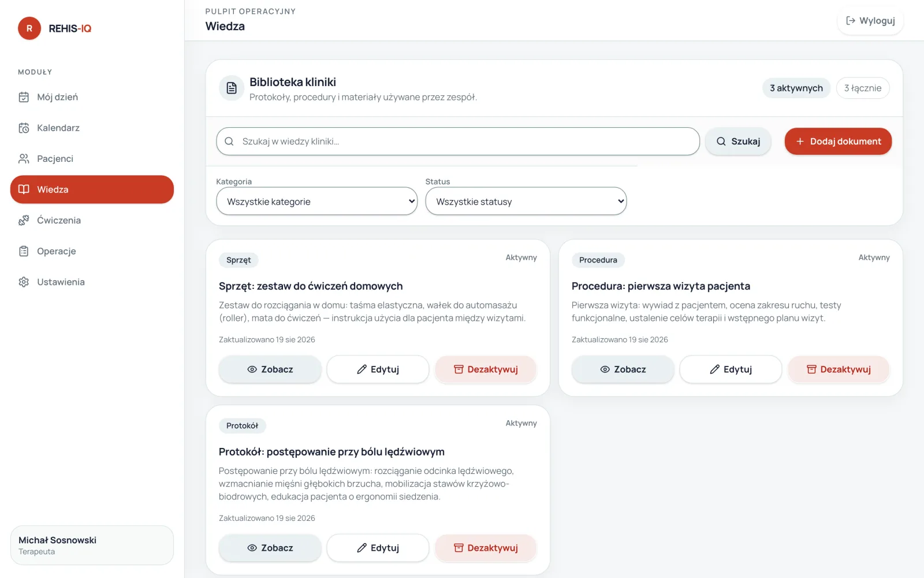Open the Wiedza module in sidebar

tap(92, 190)
